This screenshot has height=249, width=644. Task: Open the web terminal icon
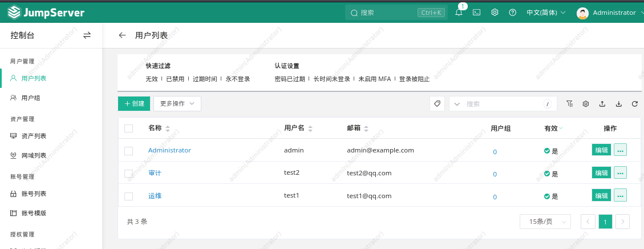tap(476, 13)
